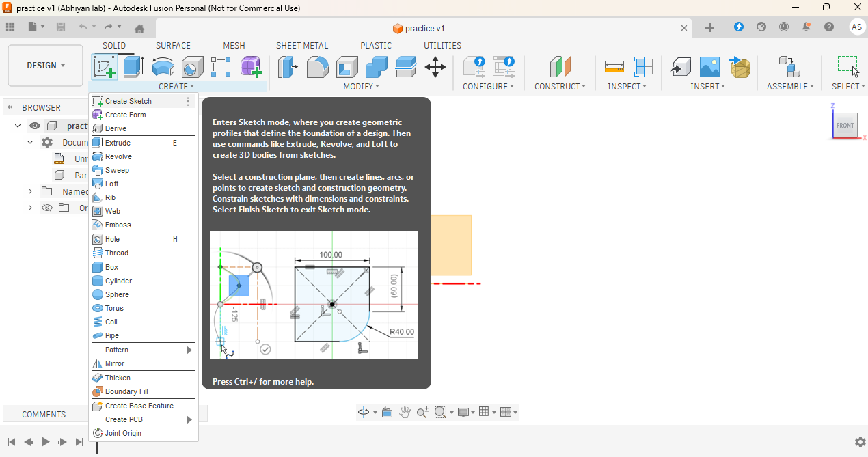
Task: Switch to the MESH tab
Action: point(234,46)
